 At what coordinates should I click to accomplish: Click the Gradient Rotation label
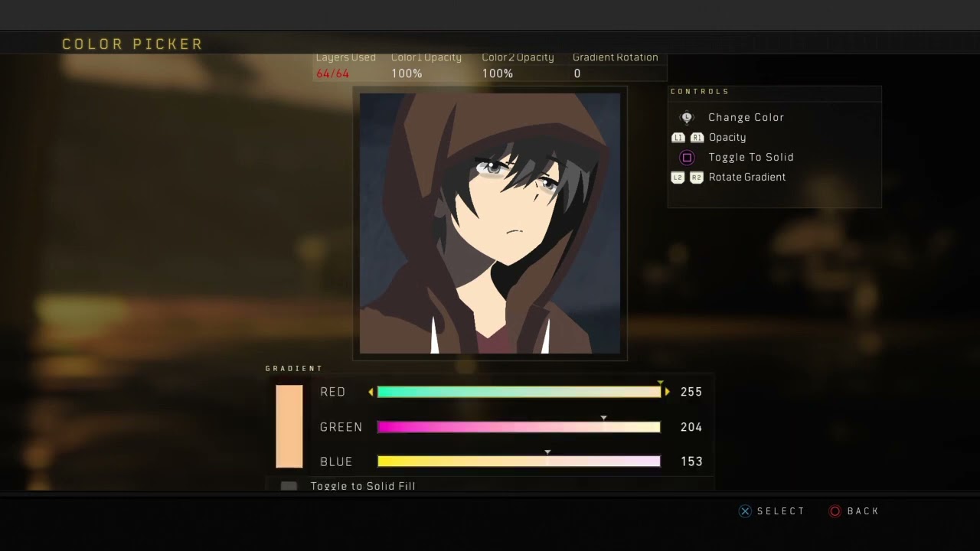pos(616,57)
